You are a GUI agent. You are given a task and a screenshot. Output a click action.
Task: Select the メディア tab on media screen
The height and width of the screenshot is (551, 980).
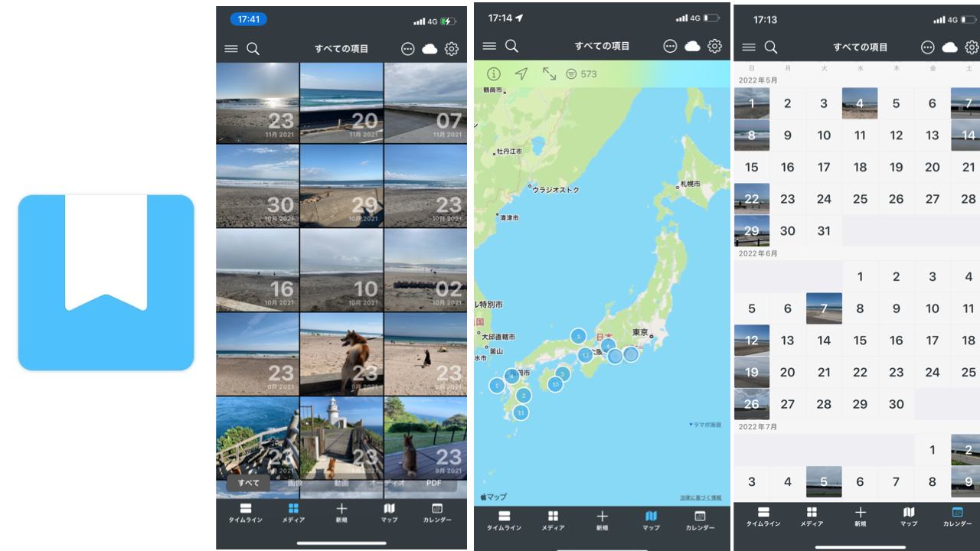coord(293,513)
